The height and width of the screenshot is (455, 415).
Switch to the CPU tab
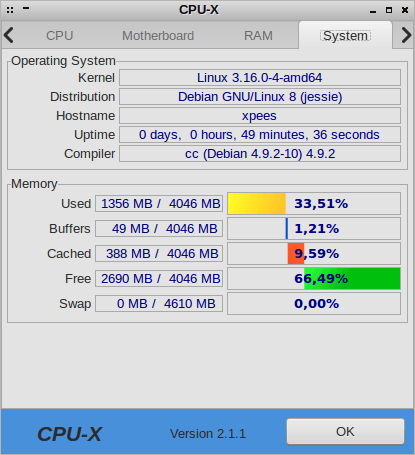click(x=60, y=36)
